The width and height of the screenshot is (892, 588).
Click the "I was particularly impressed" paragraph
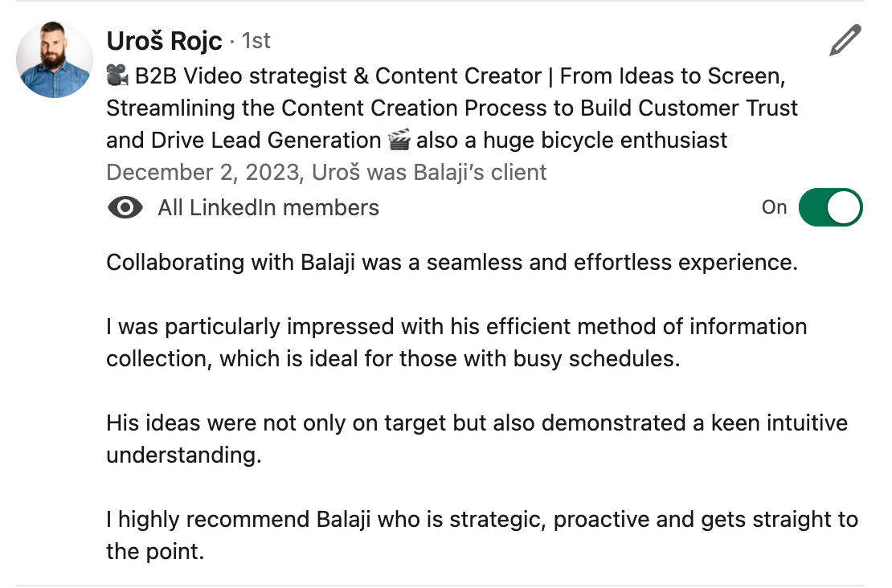tap(456, 327)
